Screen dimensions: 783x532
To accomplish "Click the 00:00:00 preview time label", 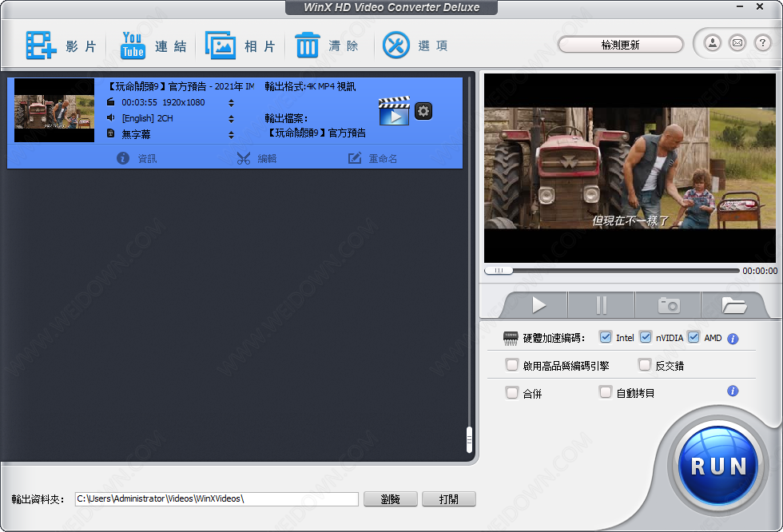I will click(760, 271).
